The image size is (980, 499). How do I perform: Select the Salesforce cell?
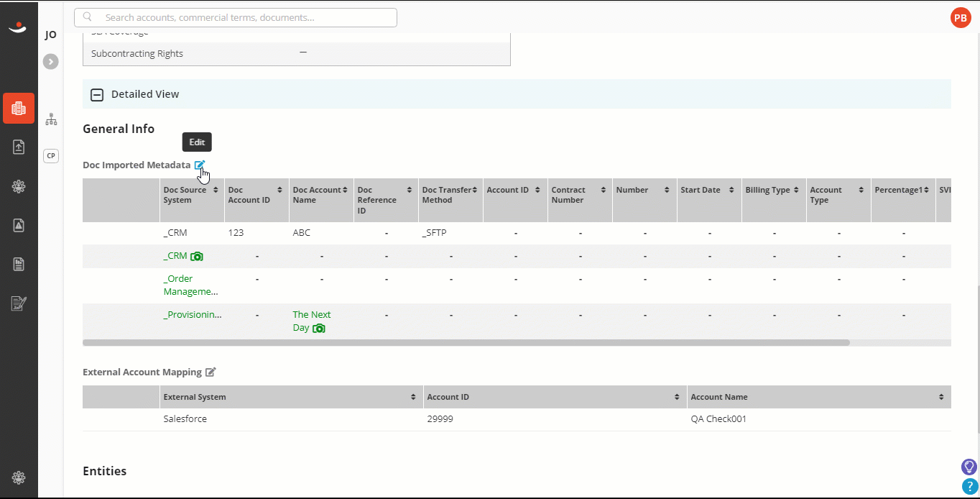[185, 418]
